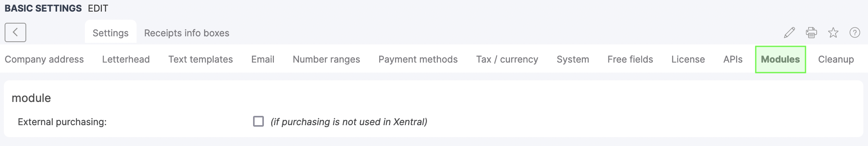Open the Tax / currency tab
The width and height of the screenshot is (868, 146).
[x=507, y=59]
